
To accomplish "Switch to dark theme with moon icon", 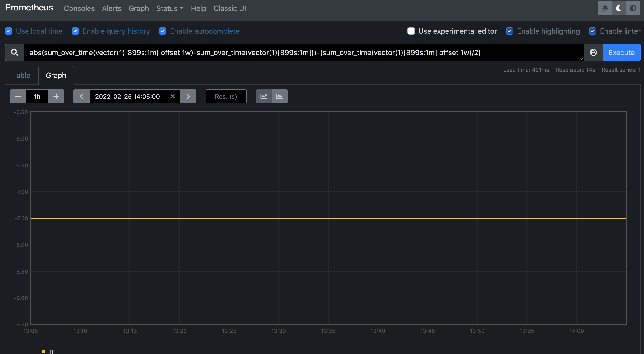I will [x=619, y=8].
